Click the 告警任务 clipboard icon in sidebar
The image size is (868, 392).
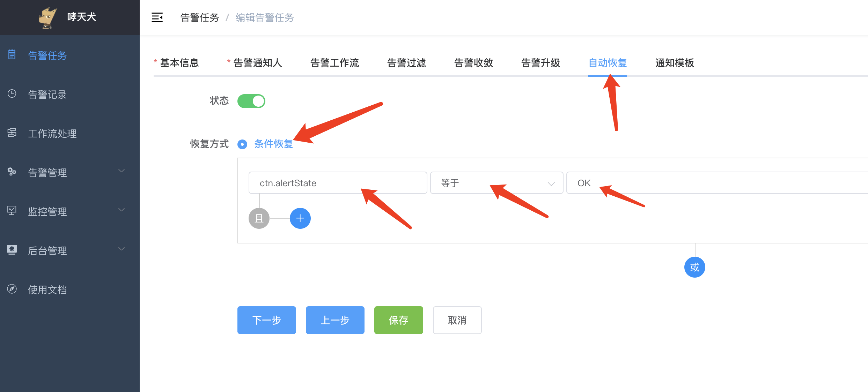(12, 55)
